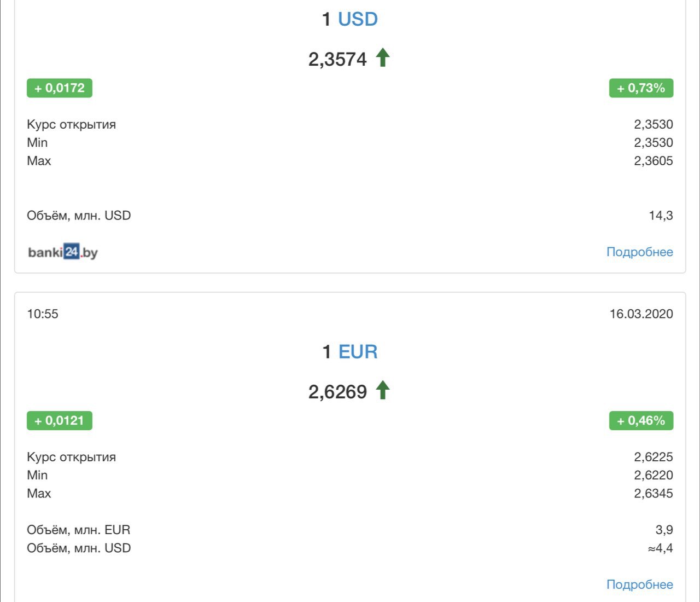Click Подробнее in the USD card
This screenshot has height=602, width=700.
click(x=640, y=252)
